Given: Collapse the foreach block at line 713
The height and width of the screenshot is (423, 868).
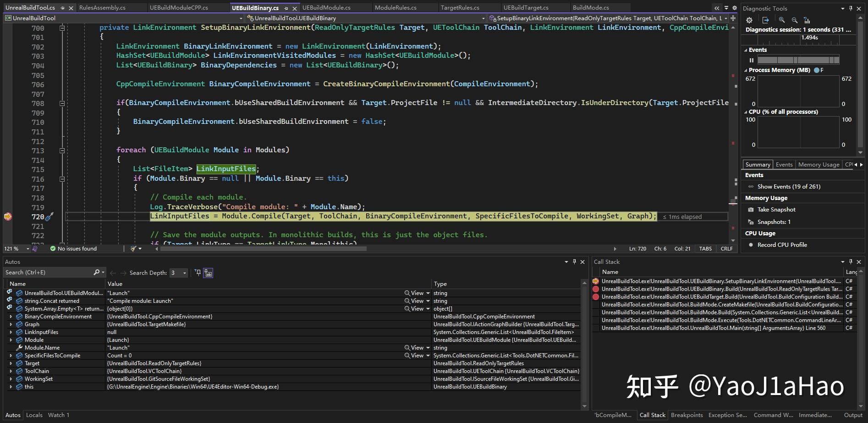Looking at the screenshot, I should [62, 150].
